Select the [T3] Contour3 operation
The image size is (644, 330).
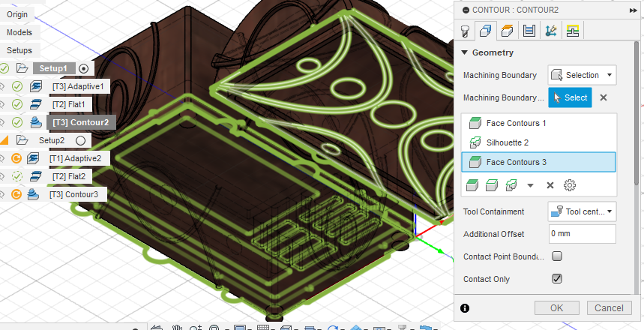pos(74,194)
